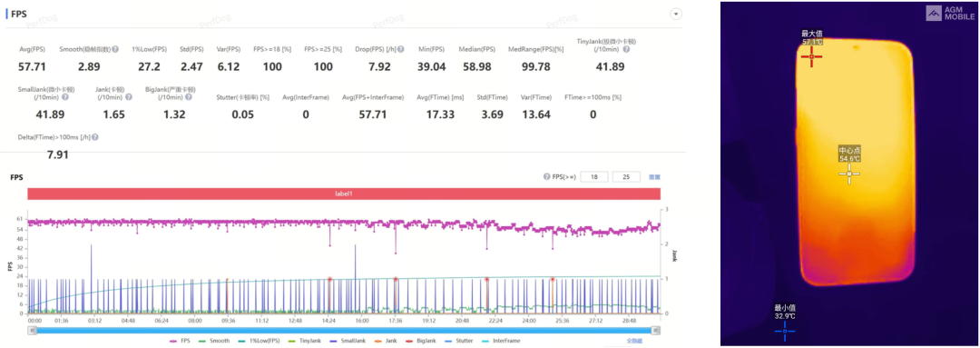Viewport: 980px width, 348px height.
Task: Click the BigJank marker before 25:36
Action: pyautogui.click(x=553, y=279)
